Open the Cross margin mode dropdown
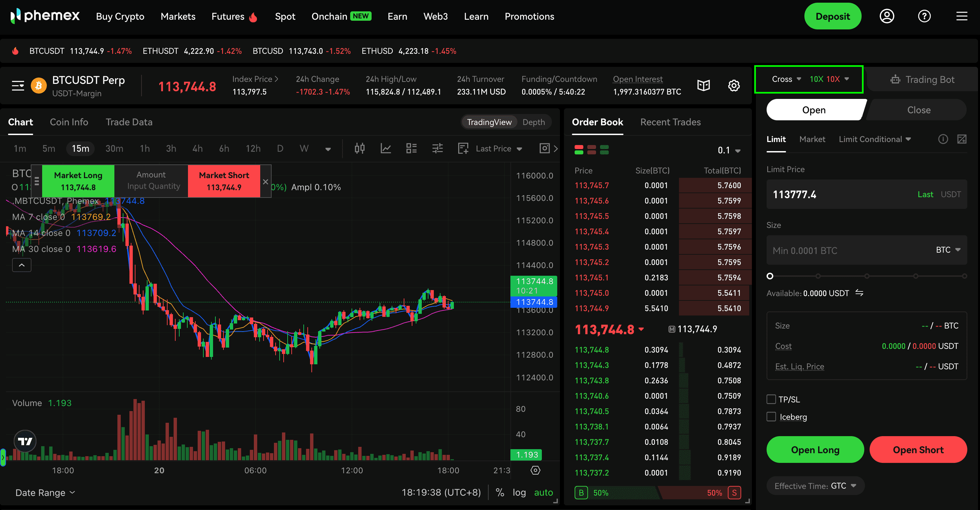 (786, 79)
